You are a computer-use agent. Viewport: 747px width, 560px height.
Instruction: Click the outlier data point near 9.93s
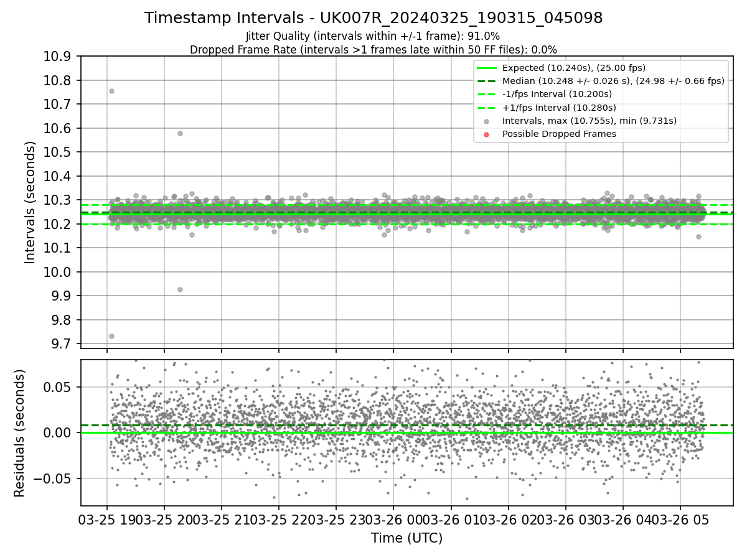(180, 289)
